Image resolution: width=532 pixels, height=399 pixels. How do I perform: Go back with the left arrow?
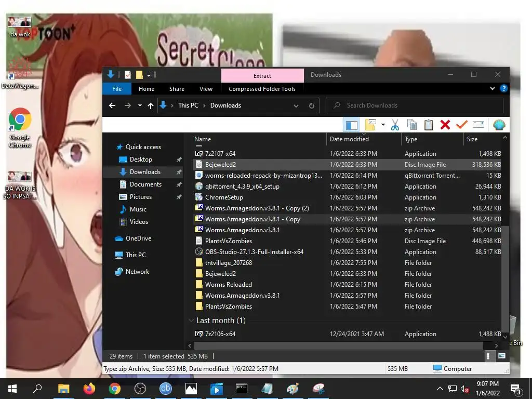tap(112, 105)
